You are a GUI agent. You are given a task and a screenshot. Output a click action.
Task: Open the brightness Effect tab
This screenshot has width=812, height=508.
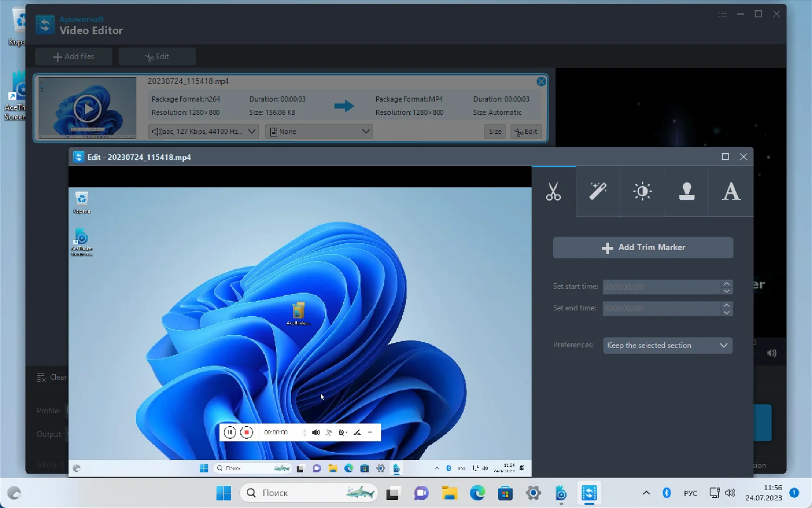coord(642,191)
